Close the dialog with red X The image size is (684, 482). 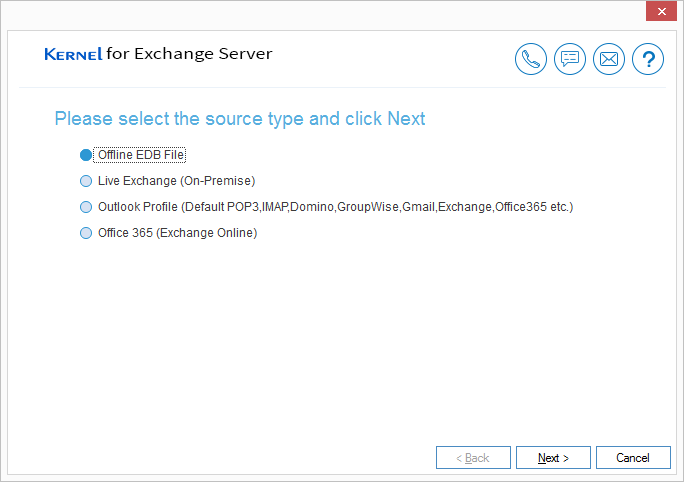(x=661, y=11)
